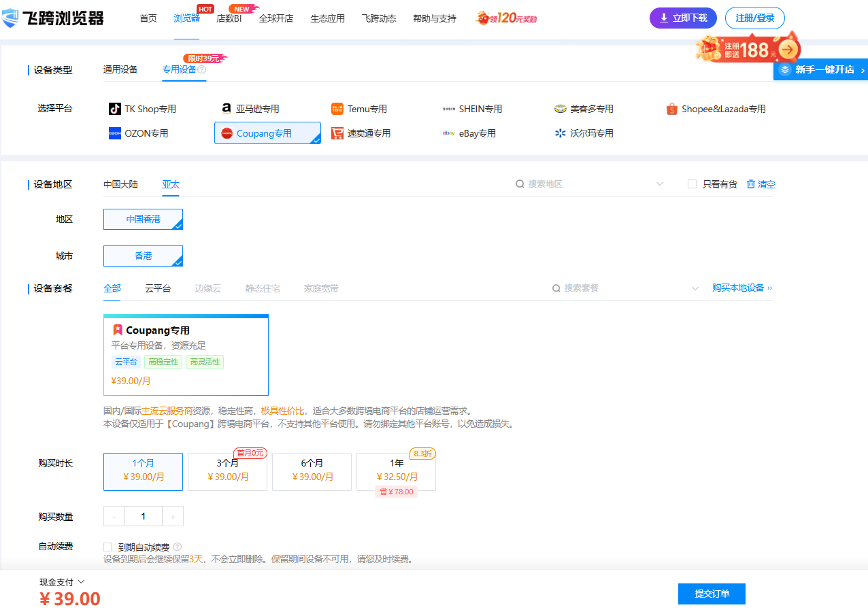
Task: Click the eBay logo icon
Action: click(449, 133)
